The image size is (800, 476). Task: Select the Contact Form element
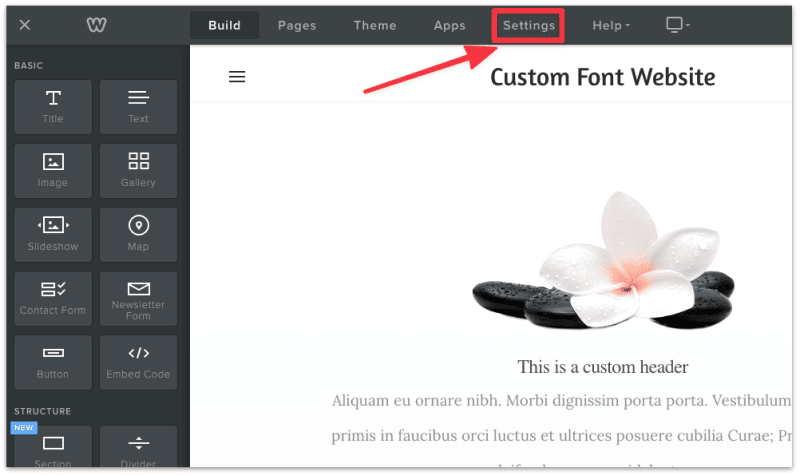tap(53, 298)
